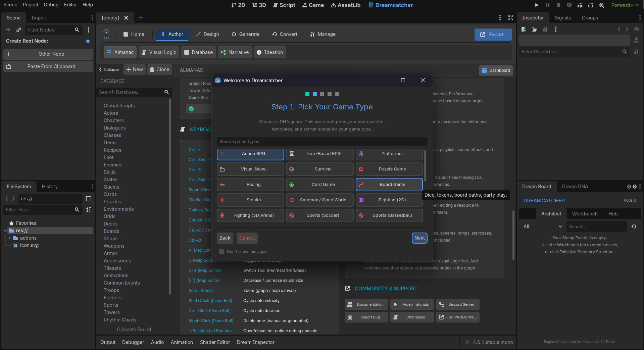Click Back in the welcome wizard
The height and width of the screenshot is (350, 644).
click(225, 238)
